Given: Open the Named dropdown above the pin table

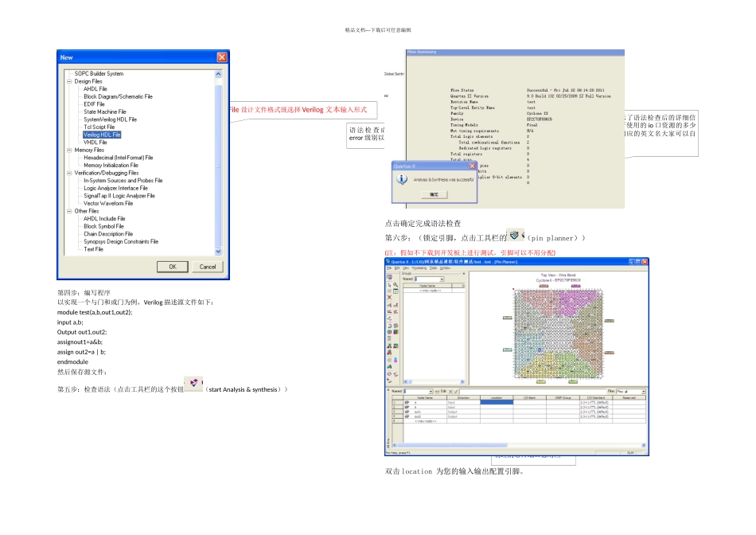Looking at the screenshot, I should pos(431,391).
